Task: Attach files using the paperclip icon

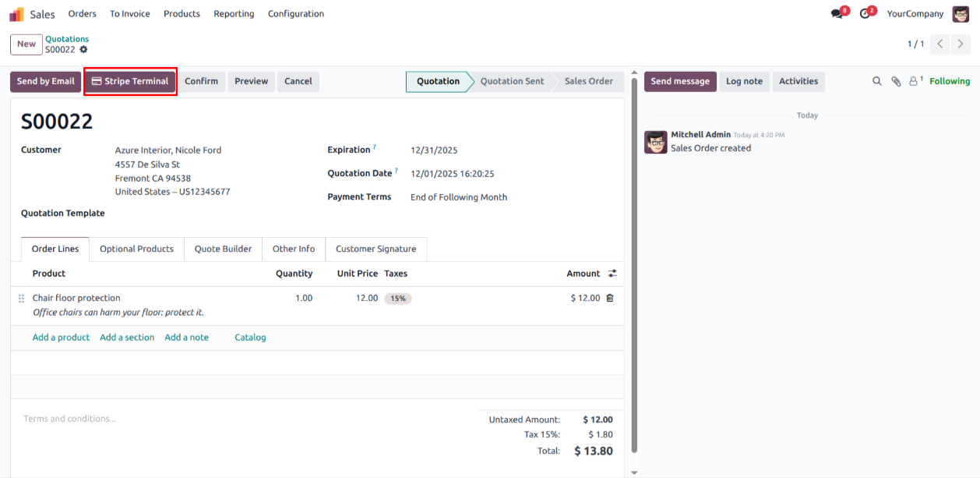Action: pos(896,81)
